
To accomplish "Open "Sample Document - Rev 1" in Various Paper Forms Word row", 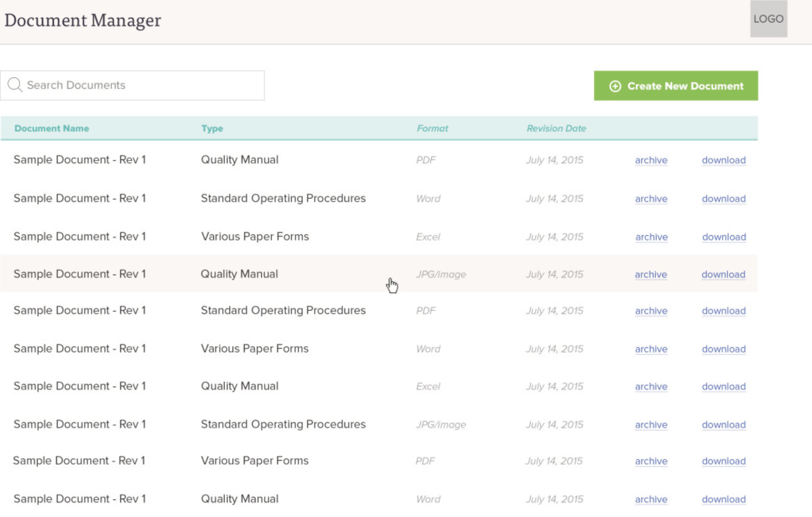I will (x=80, y=349).
